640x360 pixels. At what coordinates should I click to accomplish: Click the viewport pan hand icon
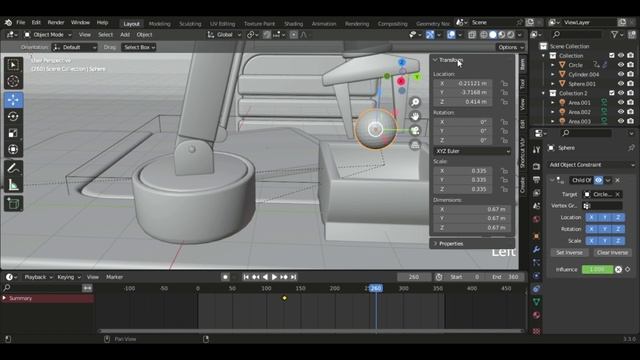[415, 116]
